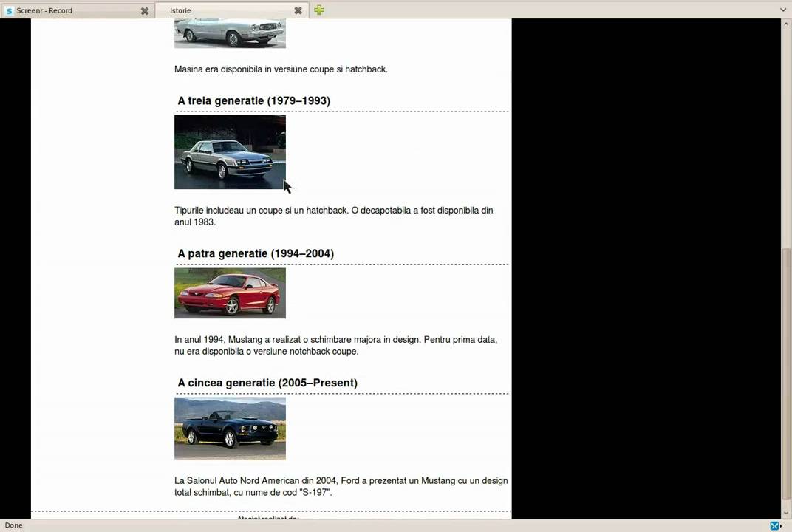Open the tab list dropdown arrow

[783, 10]
